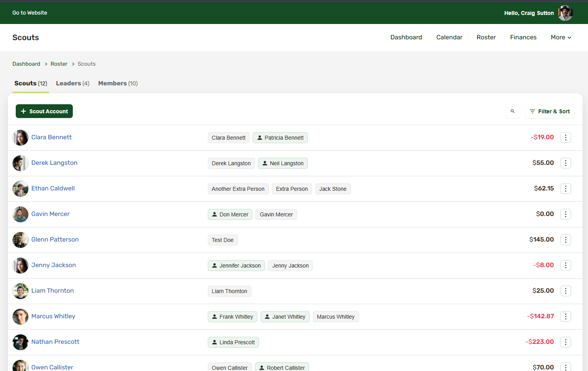This screenshot has width=588, height=371.
Task: Click the $145.00 balance for Glenn Patterson
Action: click(542, 240)
